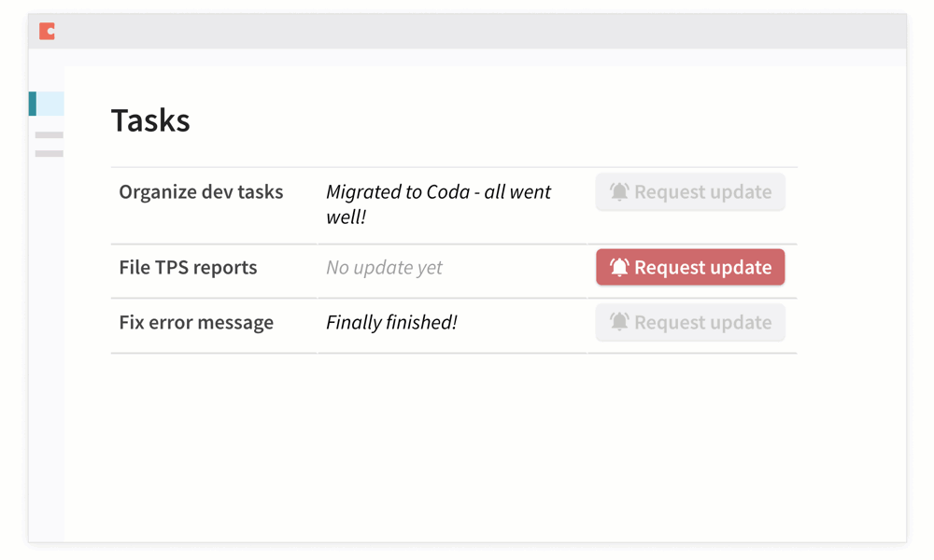Select the File TPS reports task name
Viewport: 934px width, 560px height.
(187, 267)
